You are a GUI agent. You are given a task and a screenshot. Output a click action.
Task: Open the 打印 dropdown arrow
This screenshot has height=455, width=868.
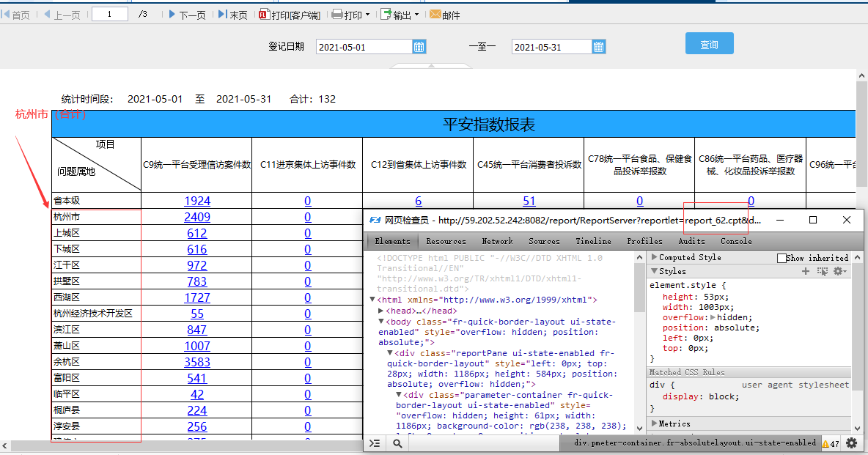pyautogui.click(x=367, y=15)
